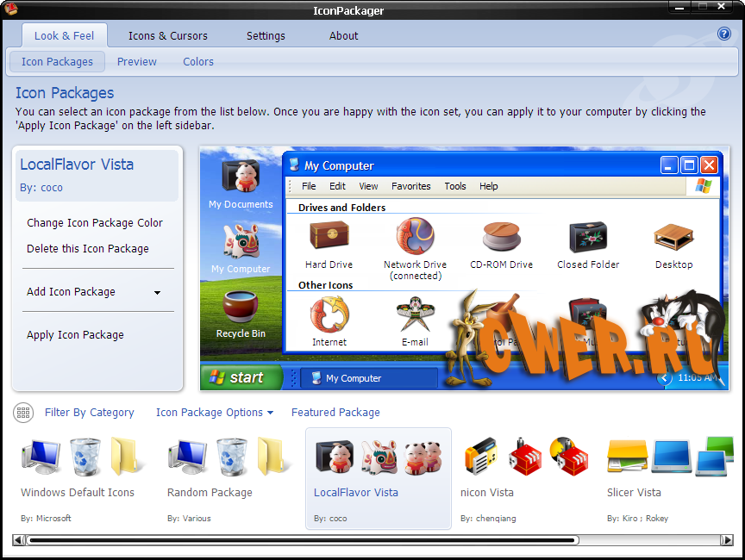
Task: Switch to the Icons & Cursors tab
Action: pos(167,36)
